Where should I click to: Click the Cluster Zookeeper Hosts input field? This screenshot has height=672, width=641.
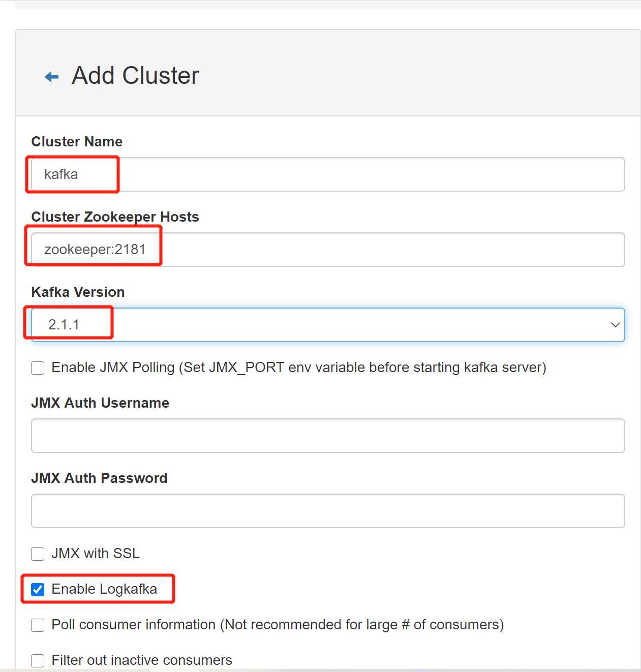click(x=328, y=250)
